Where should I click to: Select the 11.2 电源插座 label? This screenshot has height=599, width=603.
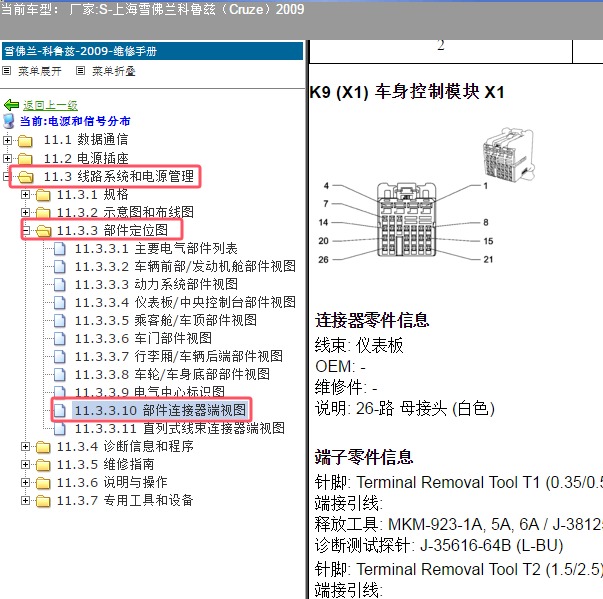pos(85,158)
